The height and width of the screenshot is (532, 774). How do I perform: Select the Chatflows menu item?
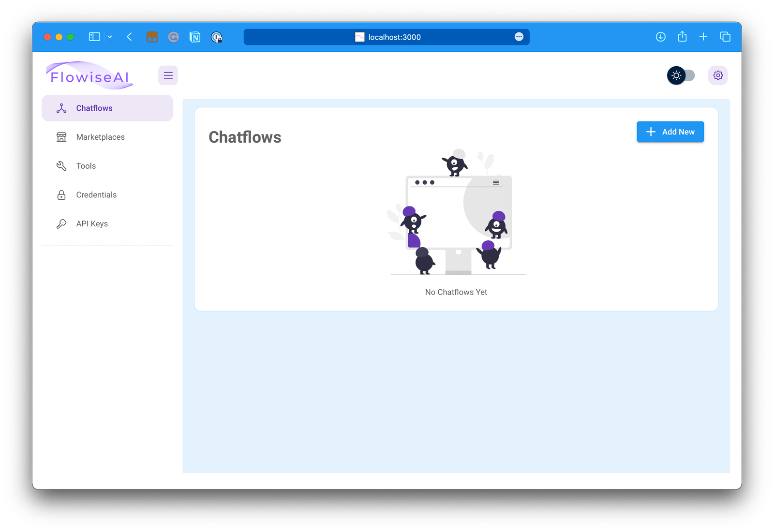[x=94, y=108]
